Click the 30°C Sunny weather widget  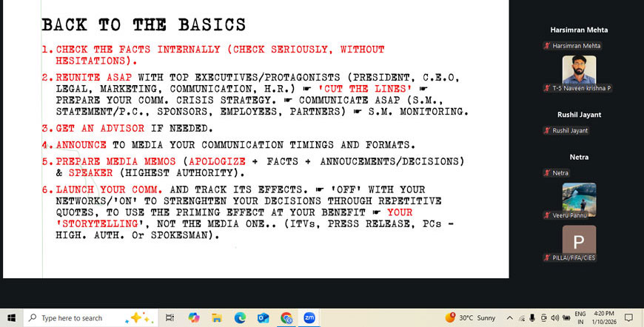471,317
